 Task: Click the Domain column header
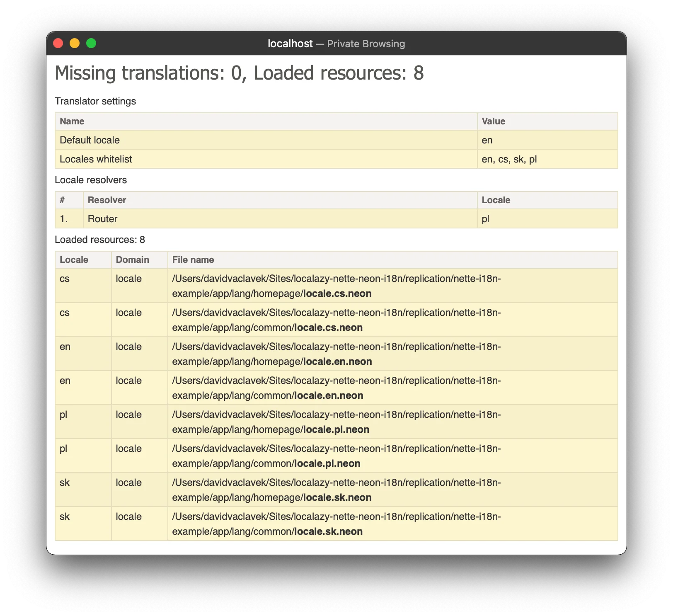tap(132, 260)
